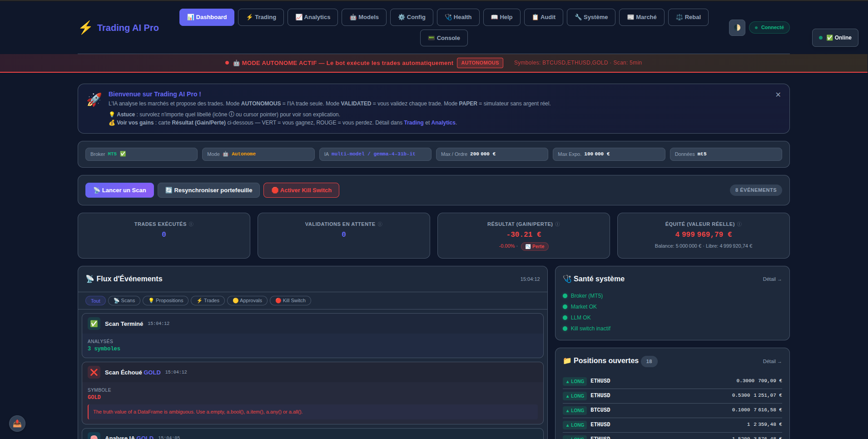This screenshot has height=439, width=868.
Task: Click the Connecté status badge
Action: point(769,28)
